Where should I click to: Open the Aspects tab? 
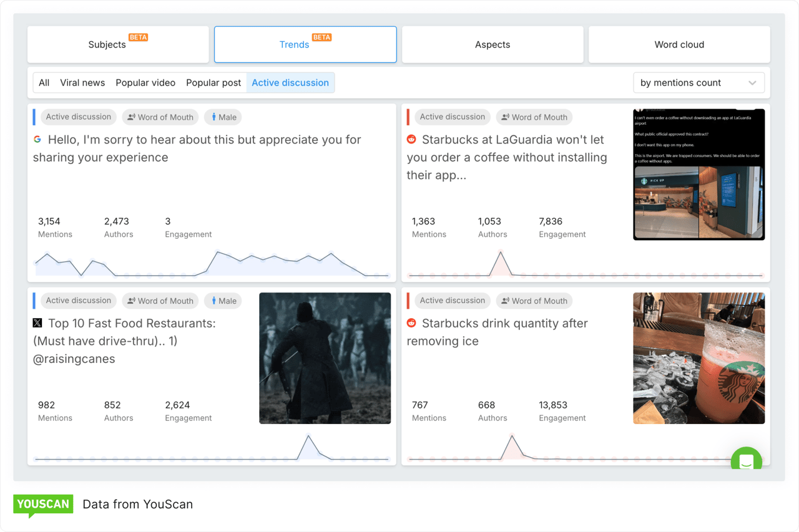tap(493, 44)
